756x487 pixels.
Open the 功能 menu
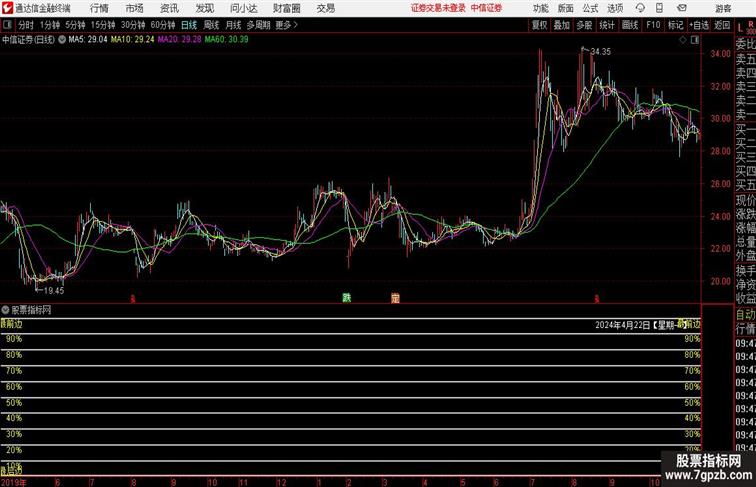tap(540, 8)
